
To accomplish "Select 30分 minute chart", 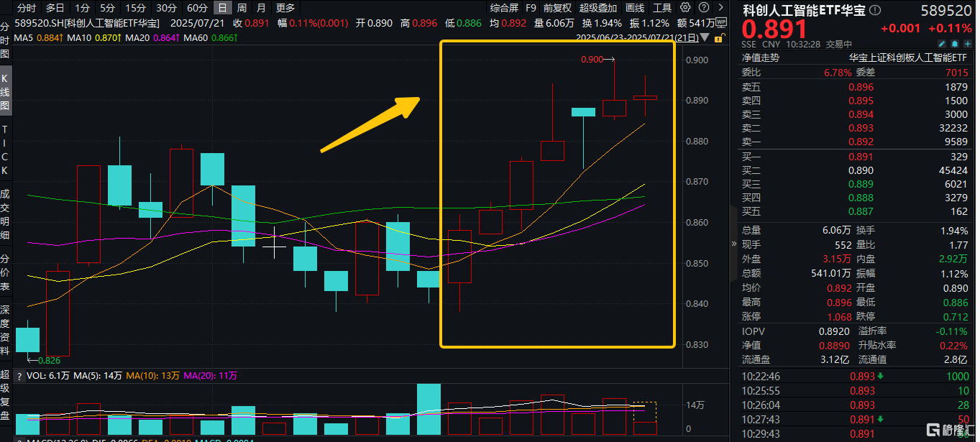I will click(166, 8).
